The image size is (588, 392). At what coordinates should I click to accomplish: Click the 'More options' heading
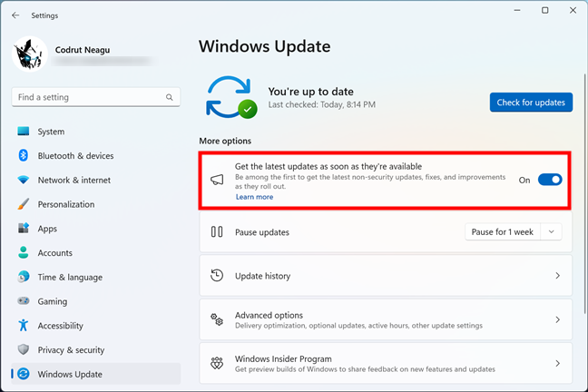(225, 141)
